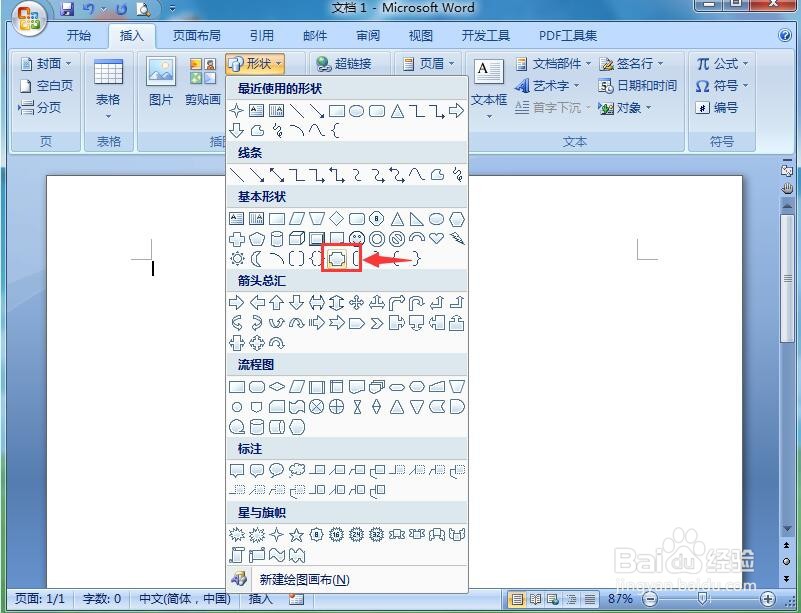Insert an Equation
This screenshot has width=801, height=613.
[x=719, y=63]
